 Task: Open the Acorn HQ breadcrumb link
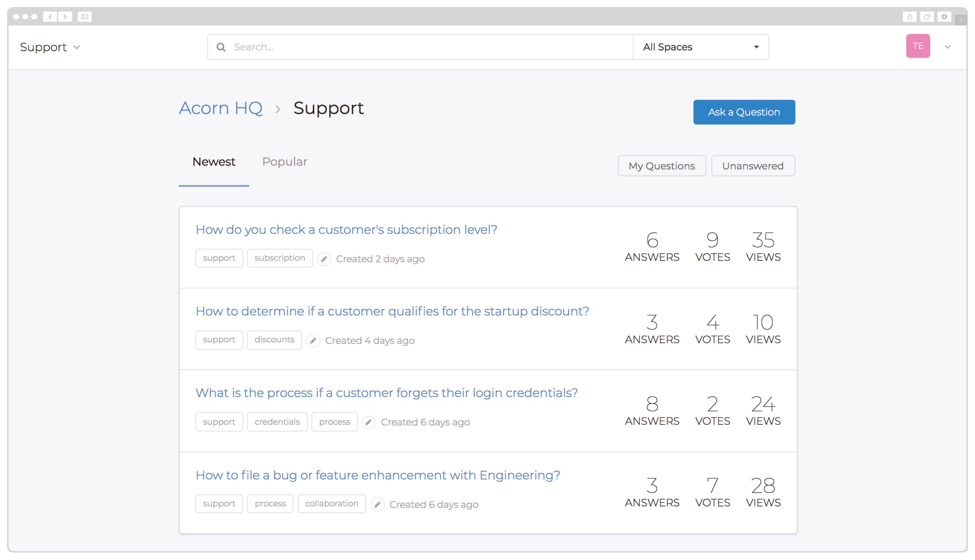pos(221,108)
